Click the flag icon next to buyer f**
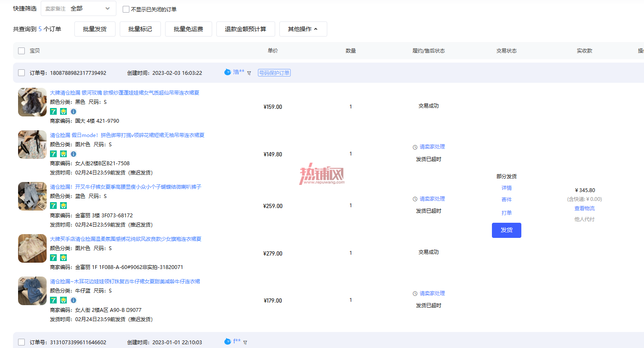The width and height of the screenshot is (644, 348). pyautogui.click(x=245, y=343)
